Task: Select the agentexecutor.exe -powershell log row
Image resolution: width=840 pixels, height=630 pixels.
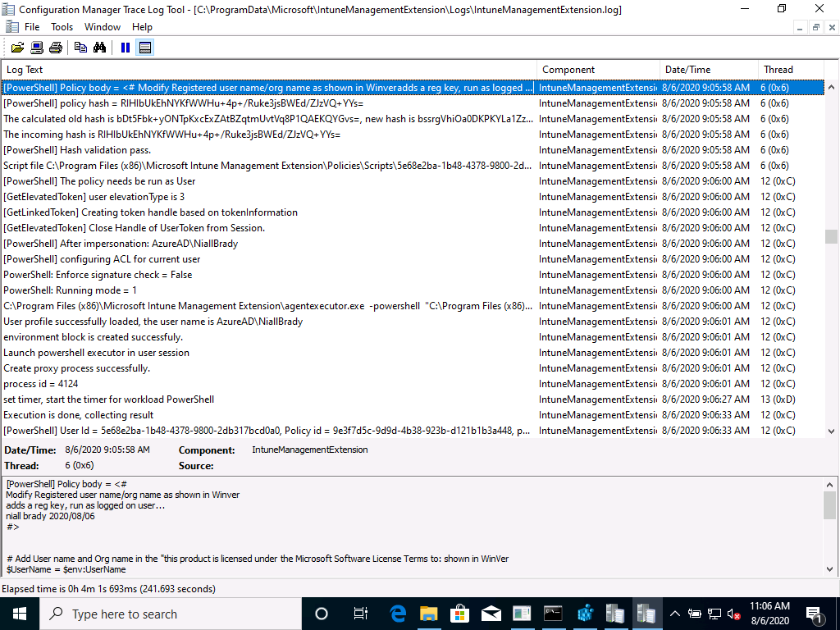Action: (413, 306)
